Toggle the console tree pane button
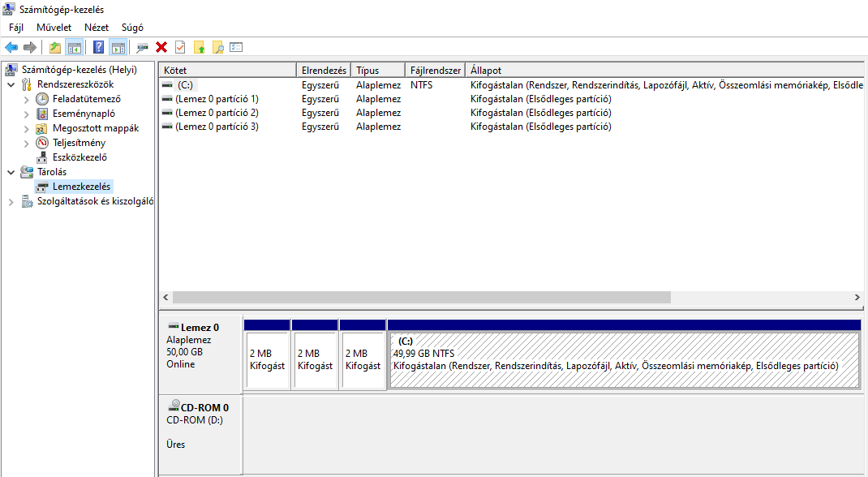Screen dimensions: 868x477 click(74, 48)
